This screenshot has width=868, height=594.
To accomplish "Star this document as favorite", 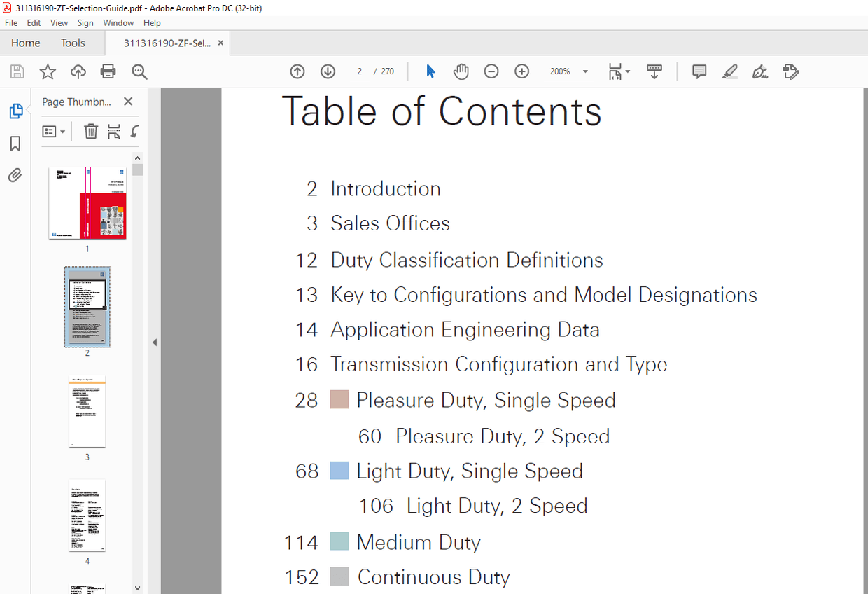I will (47, 71).
